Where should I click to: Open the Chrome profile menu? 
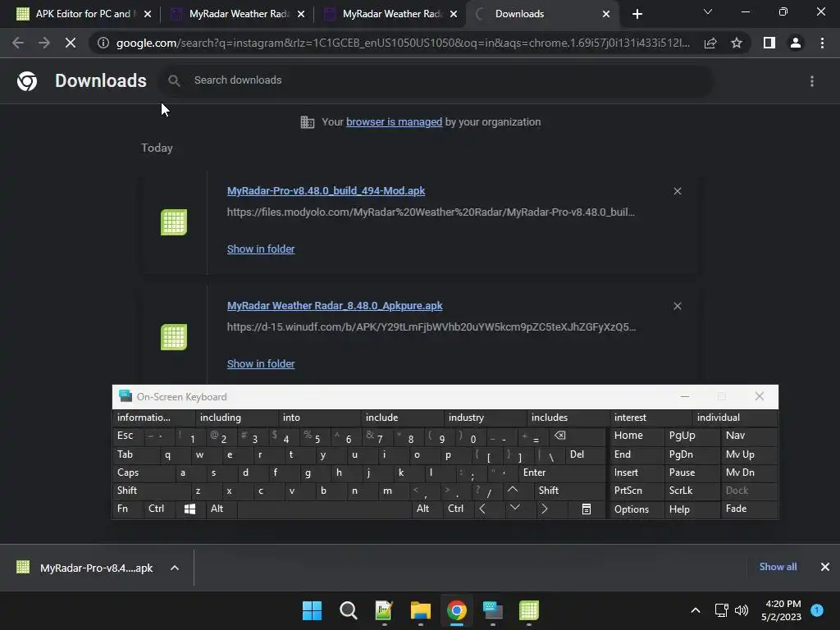click(796, 43)
